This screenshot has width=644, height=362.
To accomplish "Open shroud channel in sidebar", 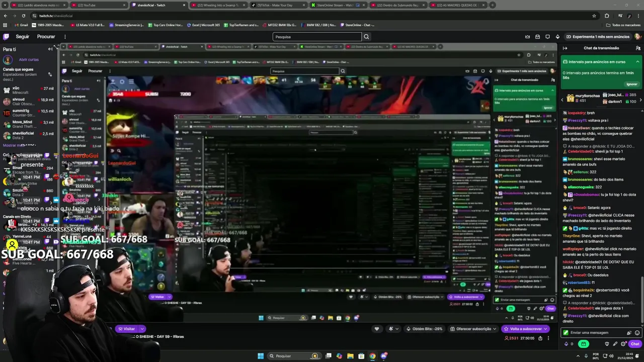I will [28, 102].
